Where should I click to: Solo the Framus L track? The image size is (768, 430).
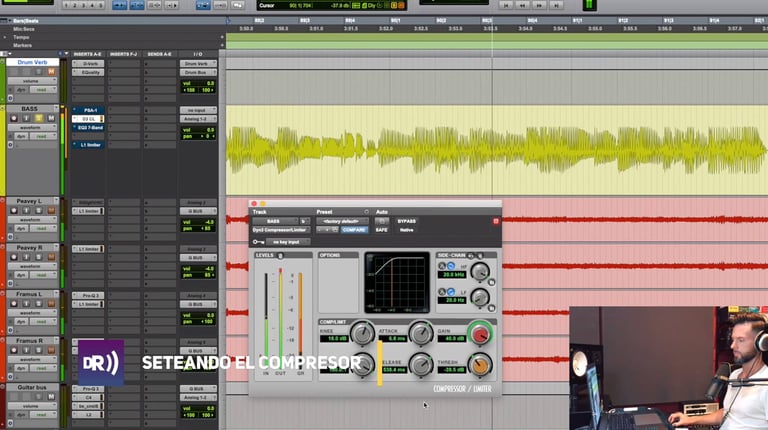39,304
